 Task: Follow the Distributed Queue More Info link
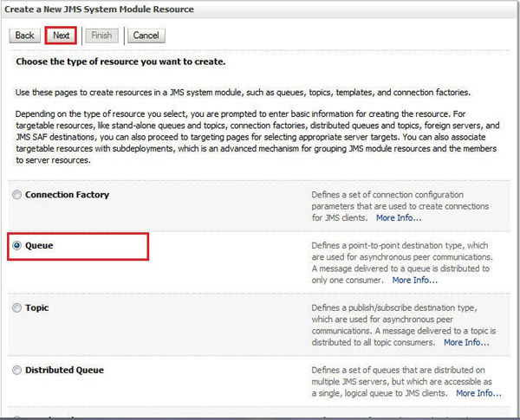[x=478, y=393]
